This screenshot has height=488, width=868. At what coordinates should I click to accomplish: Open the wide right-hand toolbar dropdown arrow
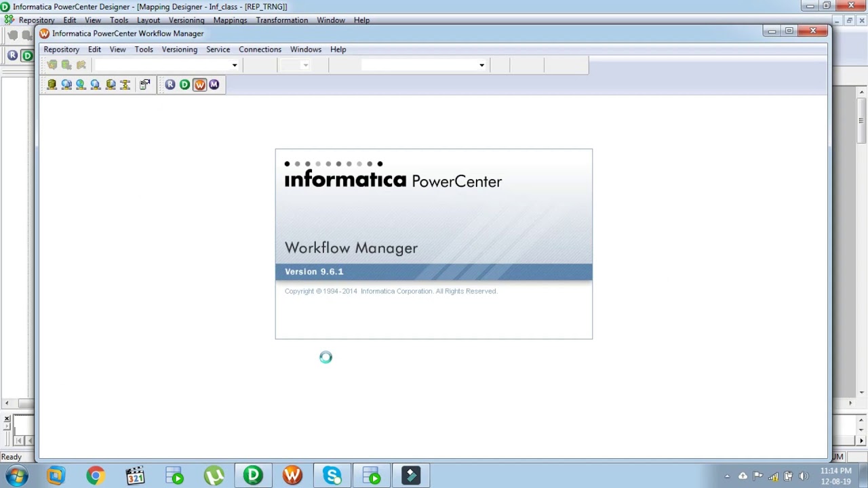(481, 65)
